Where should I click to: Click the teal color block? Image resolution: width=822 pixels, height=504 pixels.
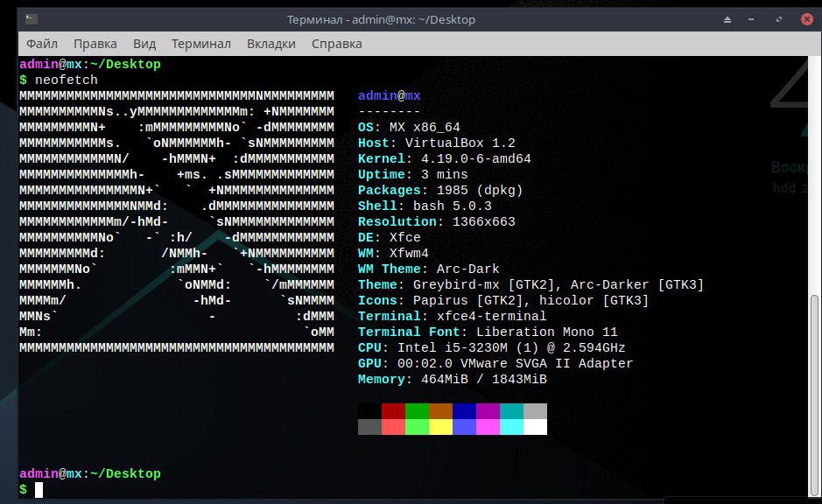[511, 411]
